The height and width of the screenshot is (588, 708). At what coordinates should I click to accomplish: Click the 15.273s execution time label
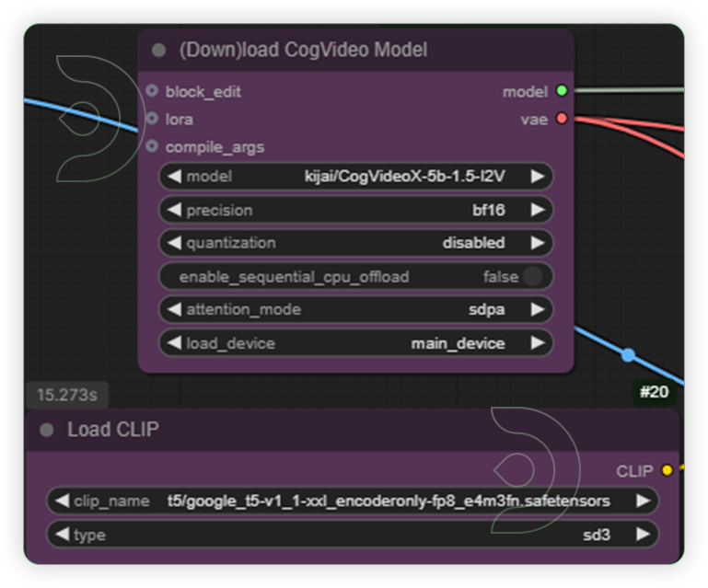click(x=67, y=395)
